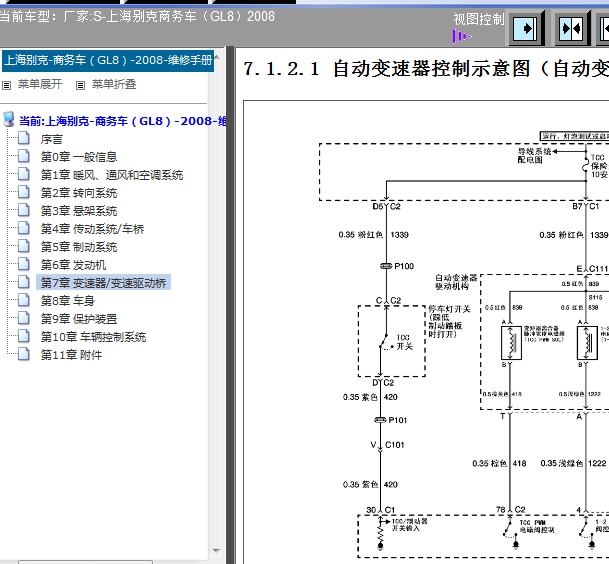
Task: Click the 自动变速器驱动机构 label
Action: point(456,282)
